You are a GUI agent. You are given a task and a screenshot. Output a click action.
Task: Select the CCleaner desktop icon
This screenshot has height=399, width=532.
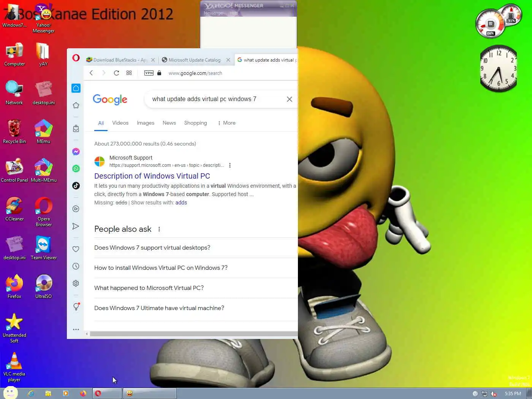(14, 209)
